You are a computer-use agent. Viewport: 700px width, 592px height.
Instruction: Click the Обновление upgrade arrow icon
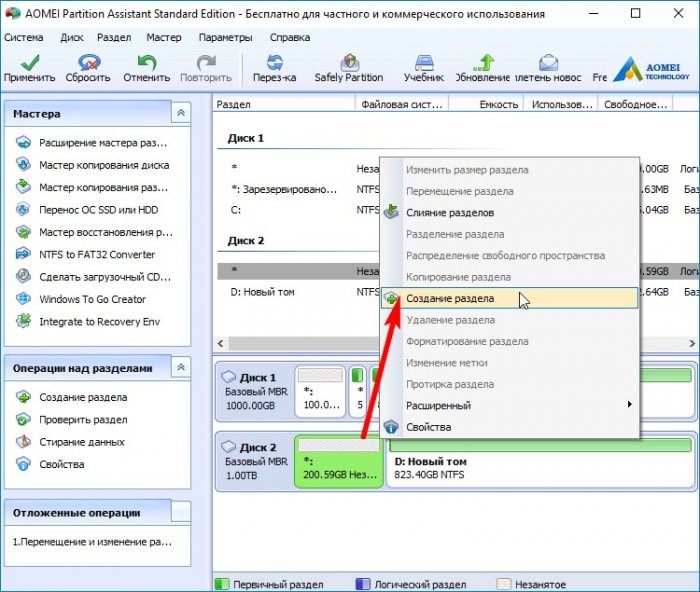[x=484, y=63]
